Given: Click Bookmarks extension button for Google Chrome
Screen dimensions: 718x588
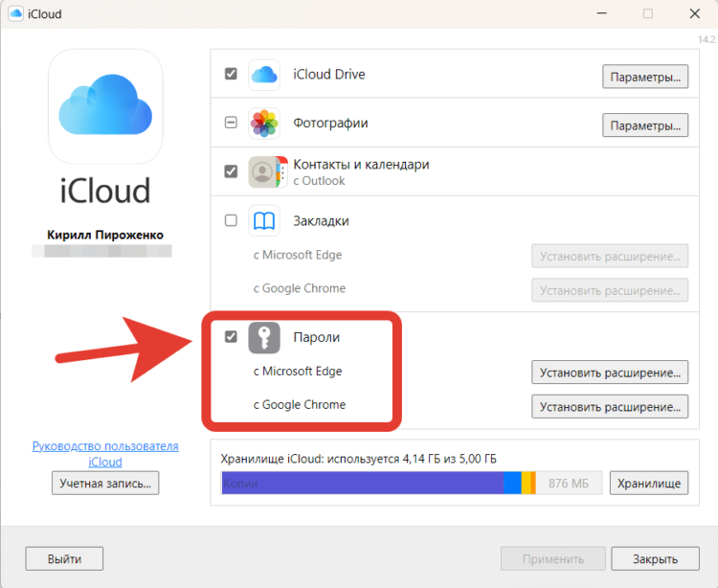Looking at the screenshot, I should [610, 290].
